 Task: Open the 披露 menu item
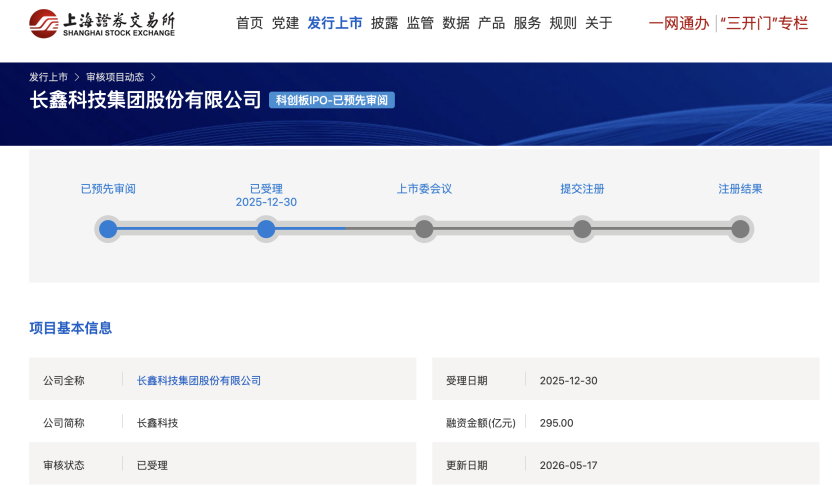[385, 23]
